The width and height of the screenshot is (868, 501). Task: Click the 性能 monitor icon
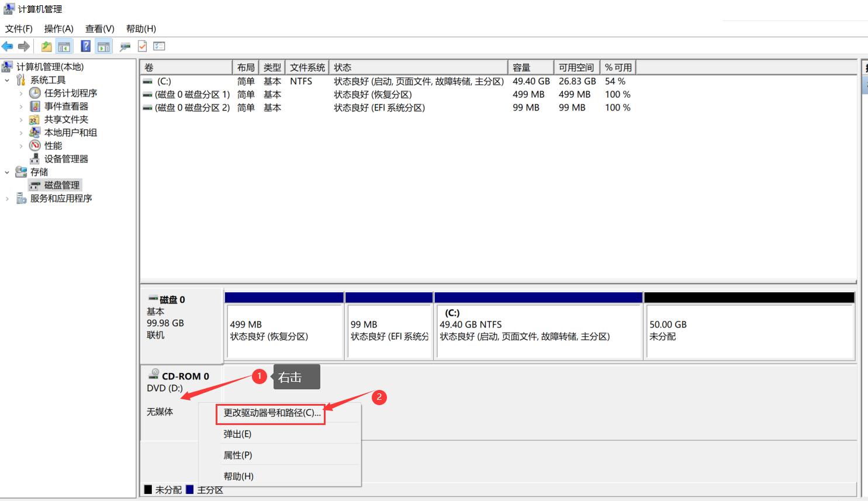(x=35, y=146)
